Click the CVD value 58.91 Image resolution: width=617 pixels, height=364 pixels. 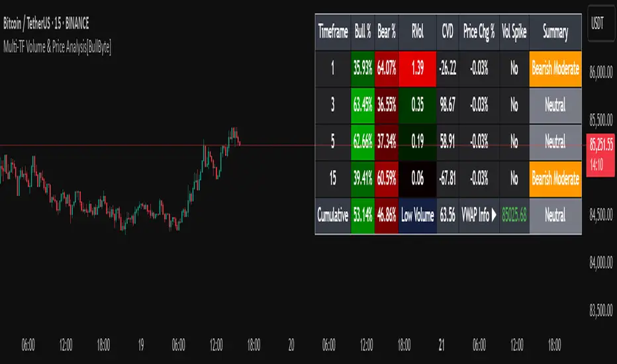click(x=448, y=142)
